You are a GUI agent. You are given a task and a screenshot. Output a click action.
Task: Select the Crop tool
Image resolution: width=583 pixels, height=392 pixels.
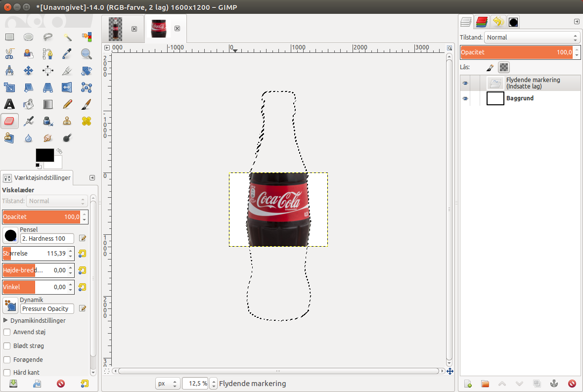coord(67,71)
